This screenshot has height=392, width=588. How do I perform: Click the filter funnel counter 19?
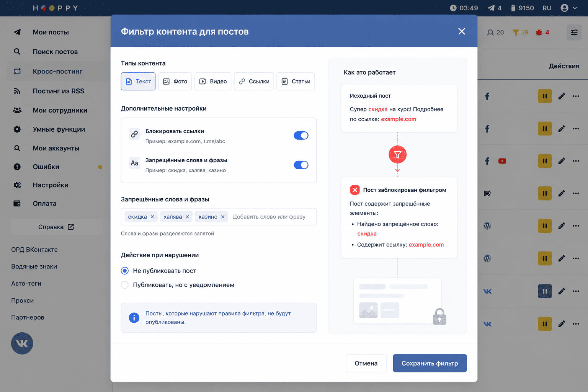[520, 33]
